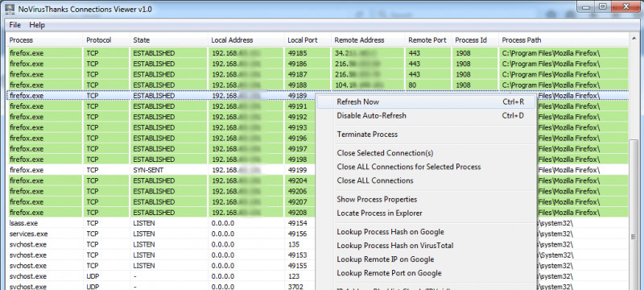
Task: Select the firefox.exe row with local port 49186
Action: [x=318, y=64]
